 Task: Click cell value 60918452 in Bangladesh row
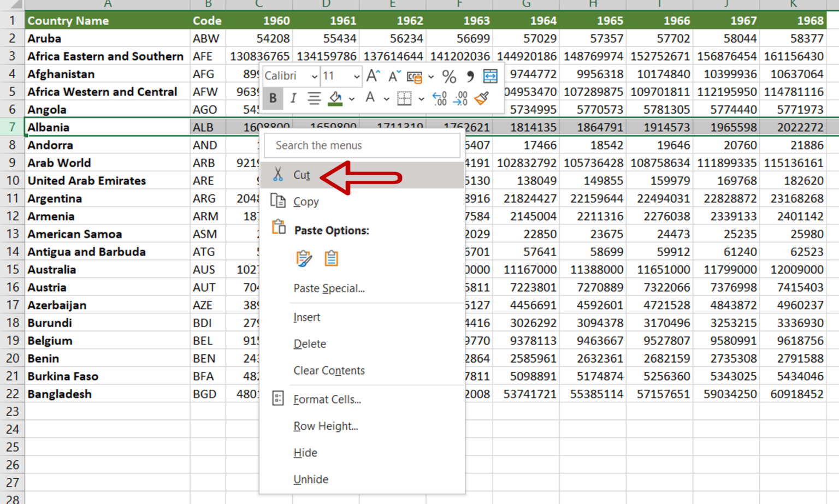coord(793,394)
